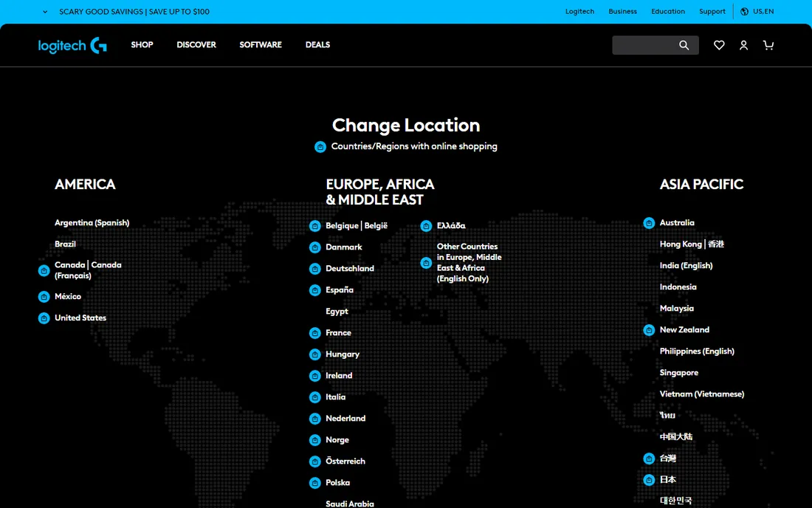The width and height of the screenshot is (812, 508).
Task: Select France location
Action: pyautogui.click(x=338, y=333)
